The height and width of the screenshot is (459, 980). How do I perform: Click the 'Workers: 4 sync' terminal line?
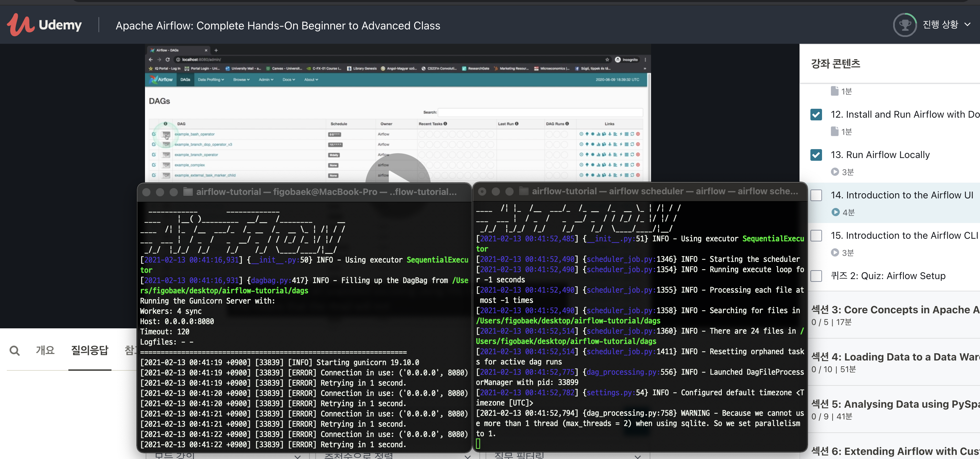171,311
